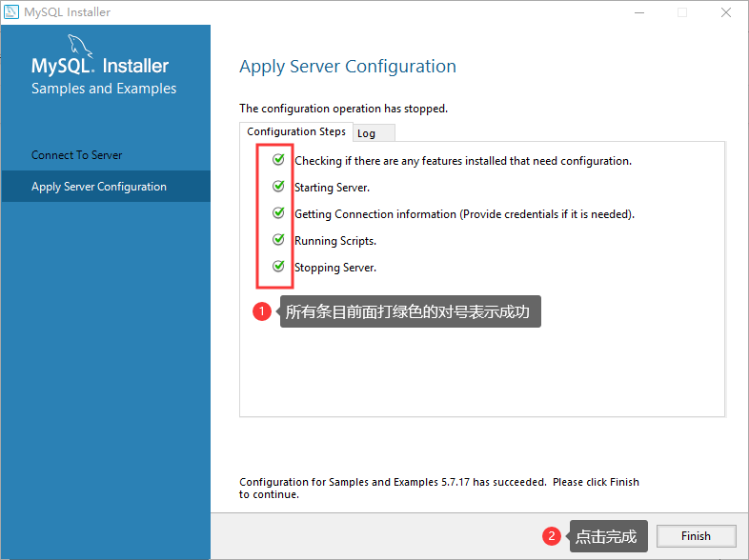The width and height of the screenshot is (749, 560).
Task: Select Connect To Server in sidebar
Action: point(76,155)
